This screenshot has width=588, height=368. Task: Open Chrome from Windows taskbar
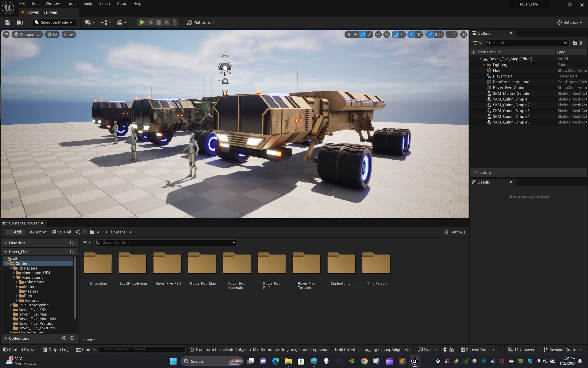pyautogui.click(x=364, y=361)
